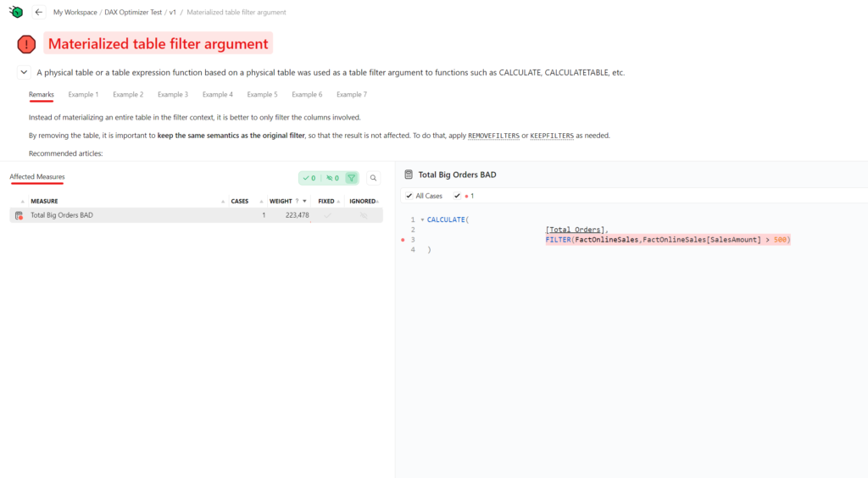868x478 pixels.
Task: Toggle ignored for Total Big Orders BAD
Action: coord(364,215)
